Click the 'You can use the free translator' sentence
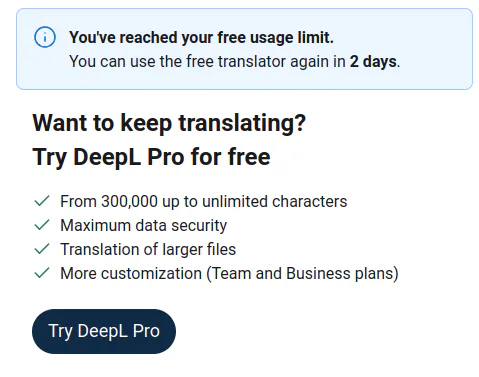479x377 pixels. tap(234, 62)
